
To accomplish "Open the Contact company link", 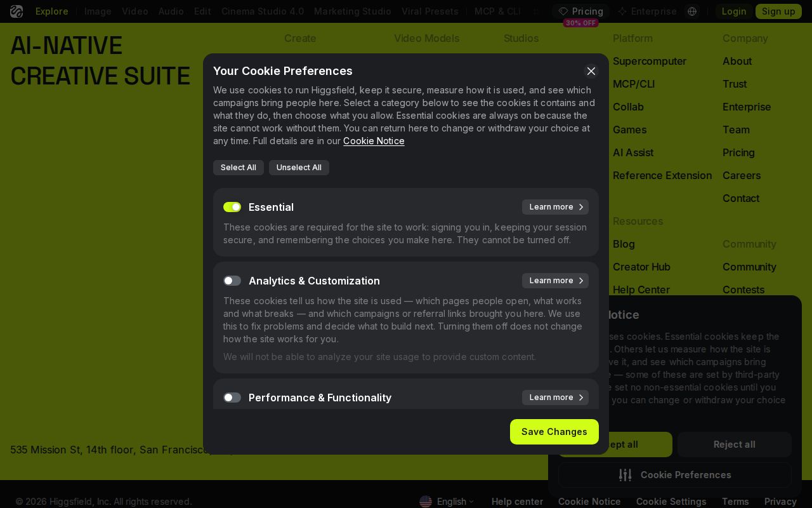I will (741, 198).
